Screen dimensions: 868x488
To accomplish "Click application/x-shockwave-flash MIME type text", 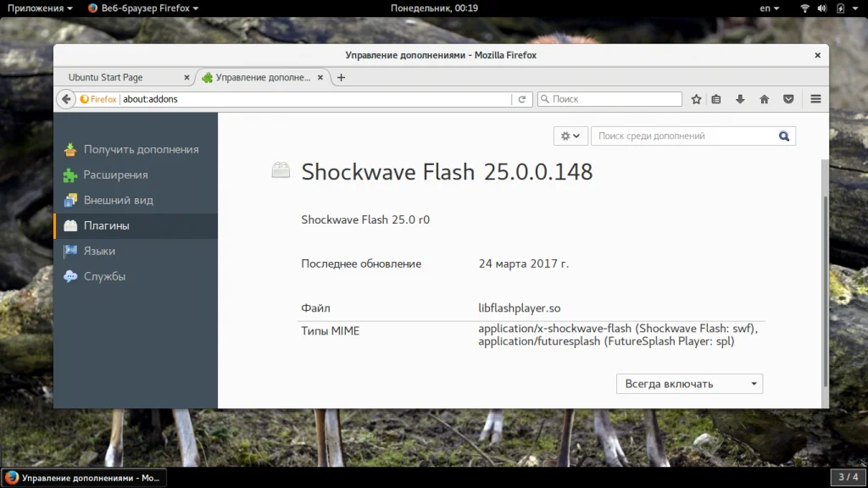I will point(618,329).
